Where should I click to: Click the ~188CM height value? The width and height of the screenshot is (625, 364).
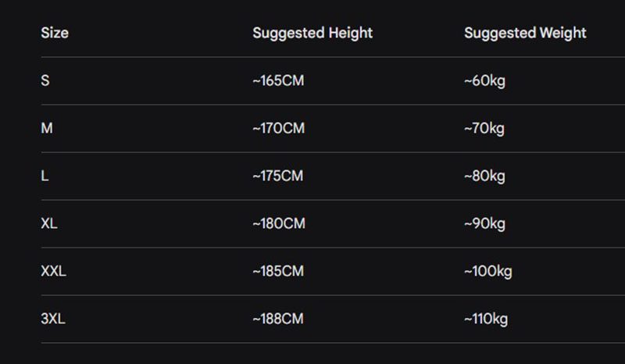pos(278,319)
